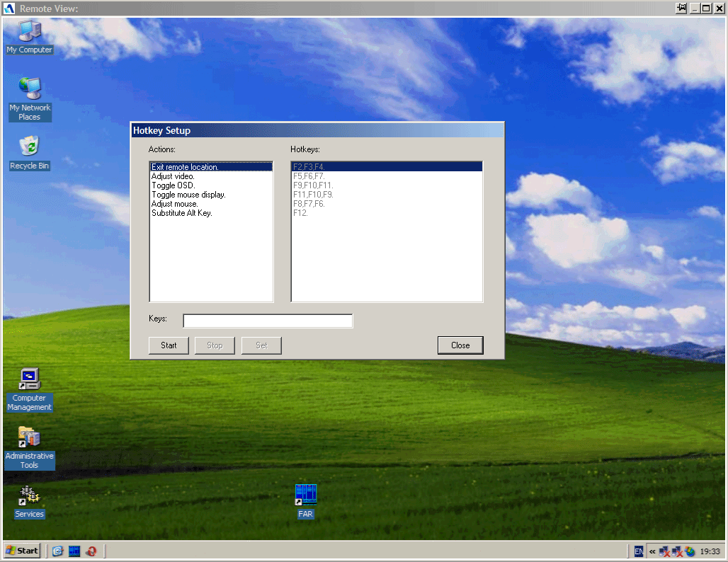Click the taskbar clock showing 19:33

710,551
